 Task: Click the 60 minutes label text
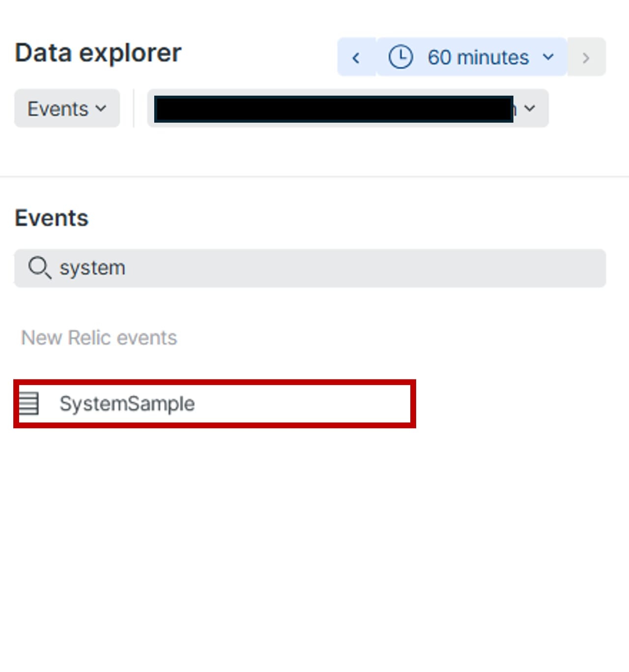[x=478, y=58]
